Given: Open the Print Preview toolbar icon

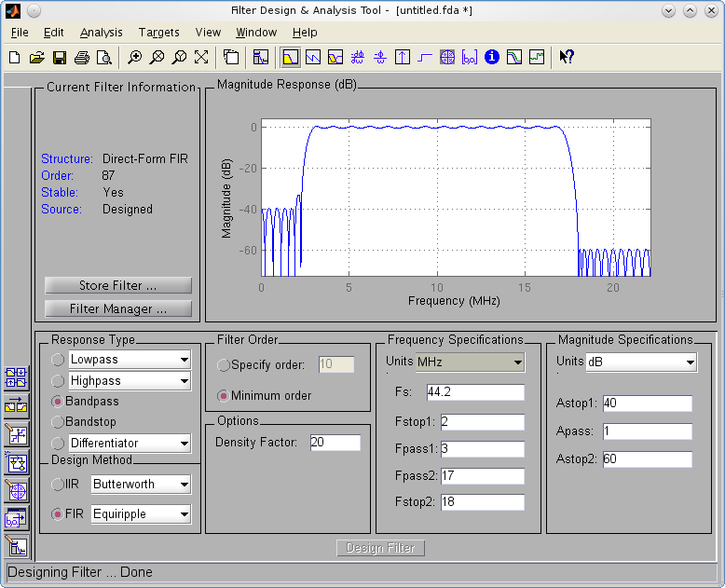Looking at the screenshot, I should [x=104, y=57].
